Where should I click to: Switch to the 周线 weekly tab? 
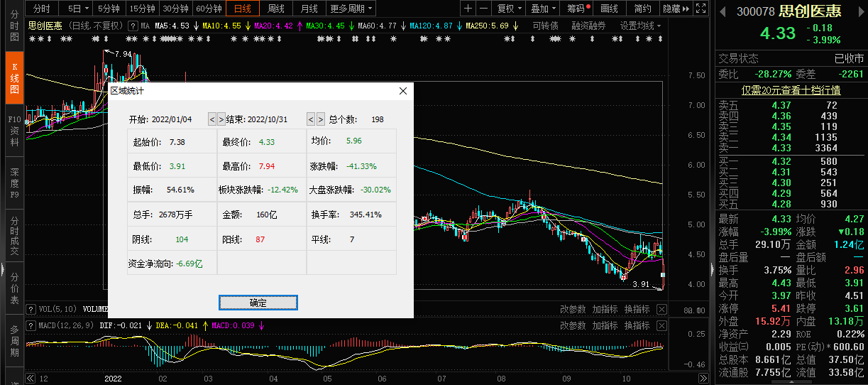click(275, 9)
